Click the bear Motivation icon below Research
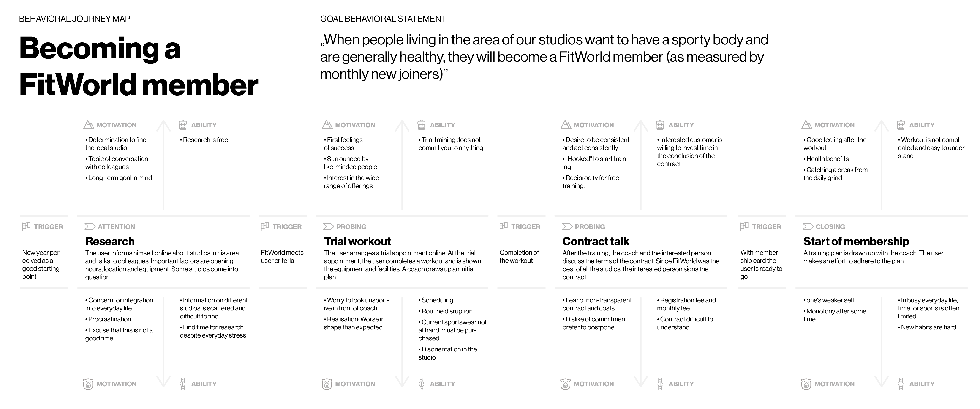Image resolution: width=980 pixels, height=409 pixels. click(88, 384)
